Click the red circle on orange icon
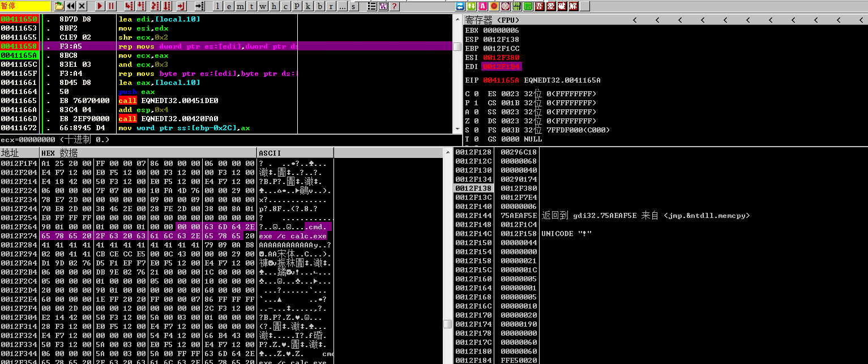Viewport: 868px width, 364px height. 494,6
